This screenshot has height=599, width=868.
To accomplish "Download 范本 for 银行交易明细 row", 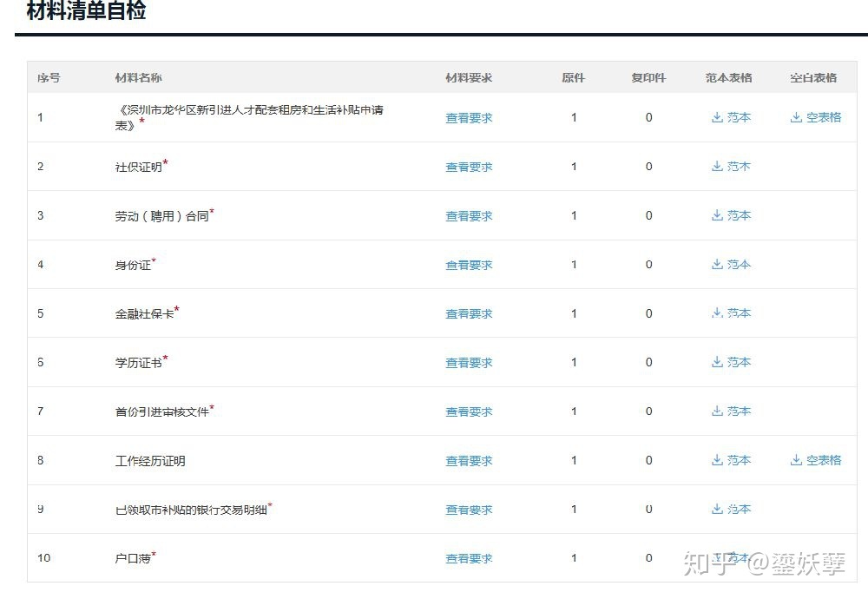I will coord(731,509).
